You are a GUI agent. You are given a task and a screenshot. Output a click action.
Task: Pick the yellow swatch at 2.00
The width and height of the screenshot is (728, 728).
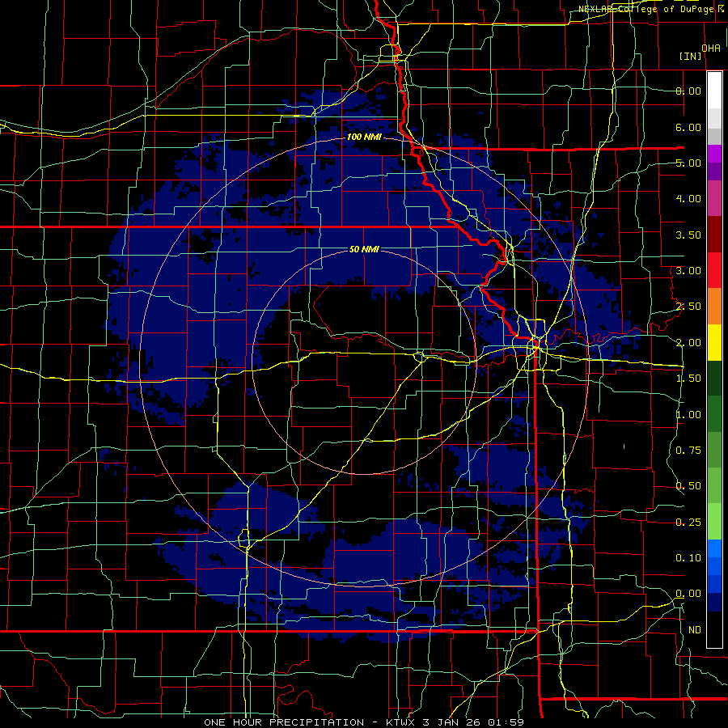[714, 342]
